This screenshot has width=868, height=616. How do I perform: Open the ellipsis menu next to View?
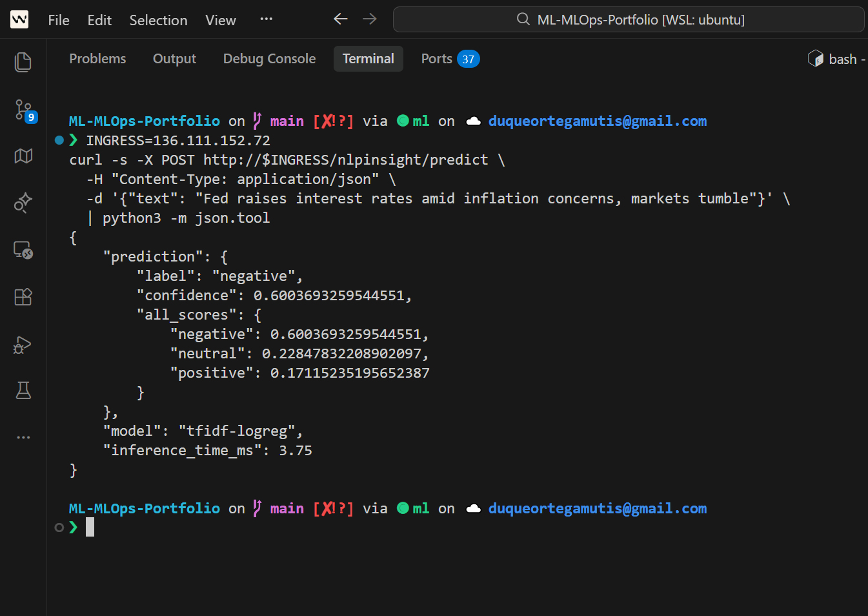pyautogui.click(x=266, y=20)
